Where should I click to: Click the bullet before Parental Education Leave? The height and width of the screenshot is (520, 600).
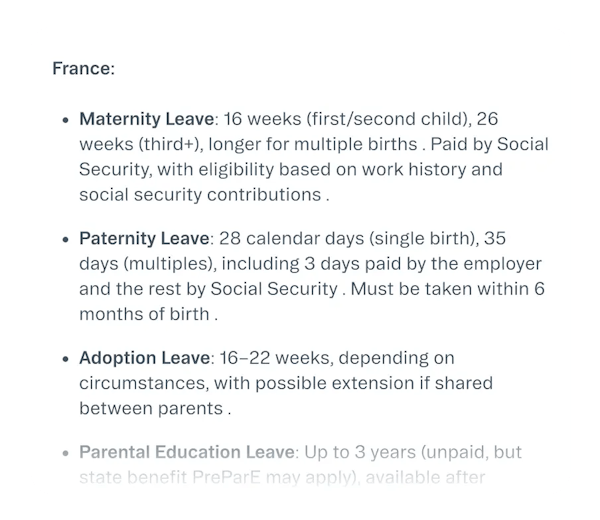63,454
